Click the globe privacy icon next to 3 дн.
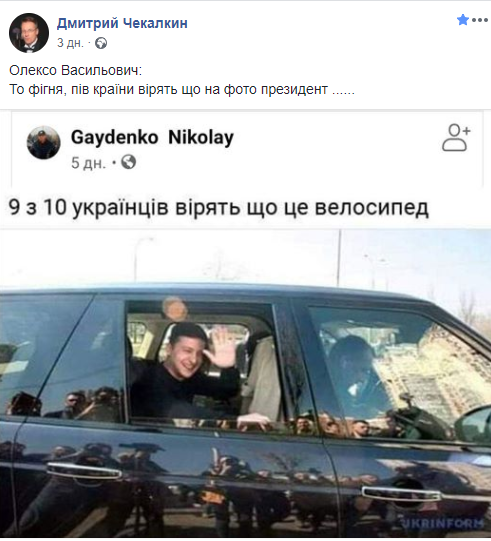The height and width of the screenshot is (541, 491). (101, 43)
